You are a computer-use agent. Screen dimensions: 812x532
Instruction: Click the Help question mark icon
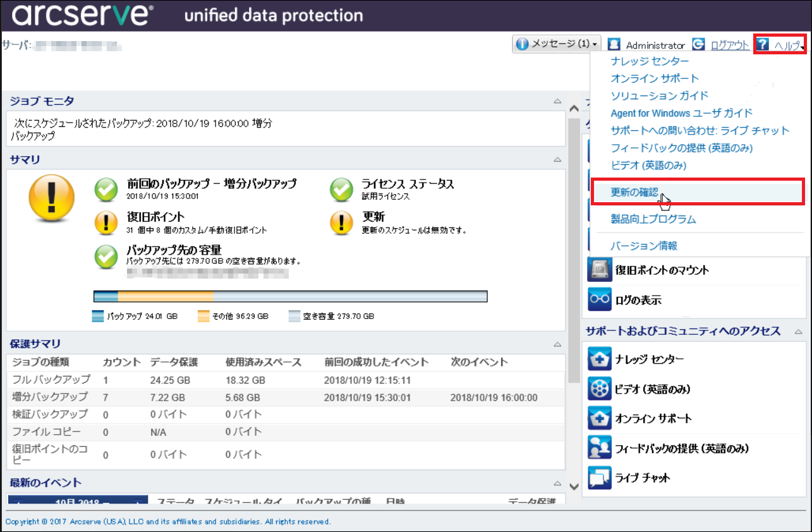[763, 45]
